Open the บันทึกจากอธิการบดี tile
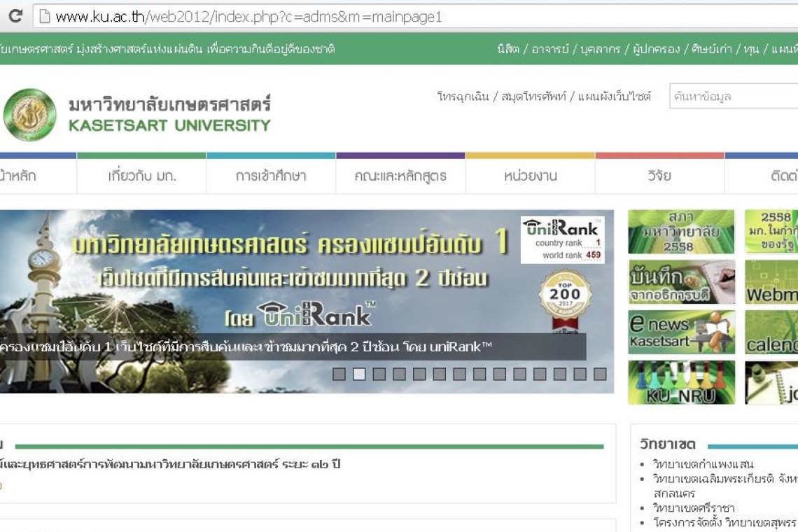The image size is (798, 532). pos(680,282)
